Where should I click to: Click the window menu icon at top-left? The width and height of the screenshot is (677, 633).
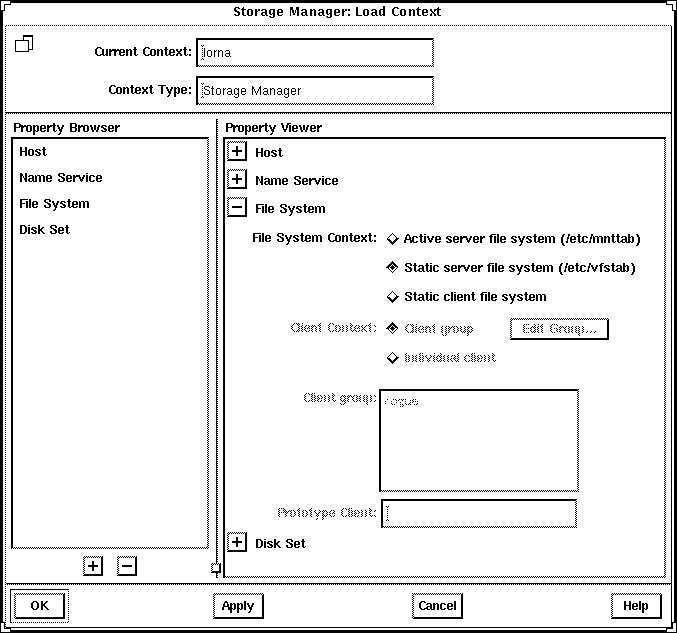[x=25, y=44]
